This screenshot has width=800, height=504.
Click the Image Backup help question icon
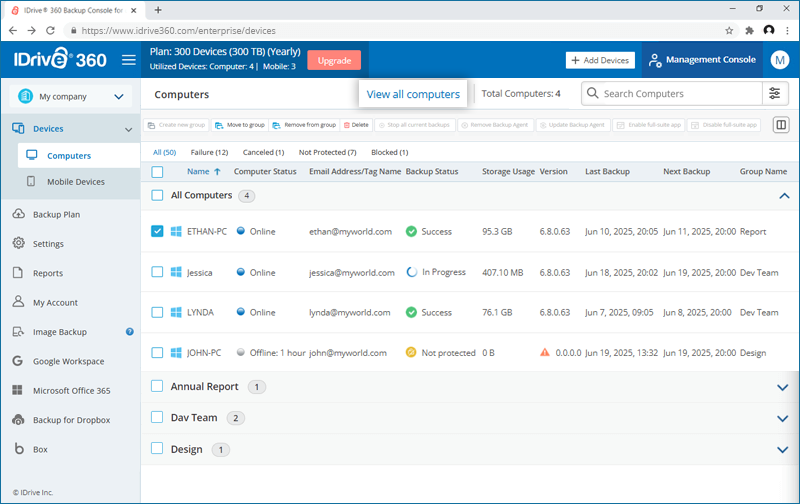(x=130, y=332)
